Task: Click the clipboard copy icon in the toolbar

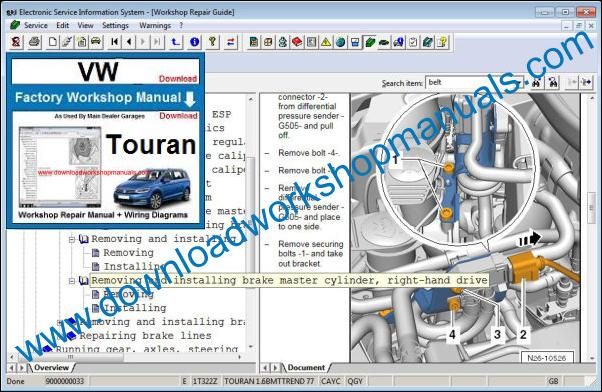Action: coord(81,41)
